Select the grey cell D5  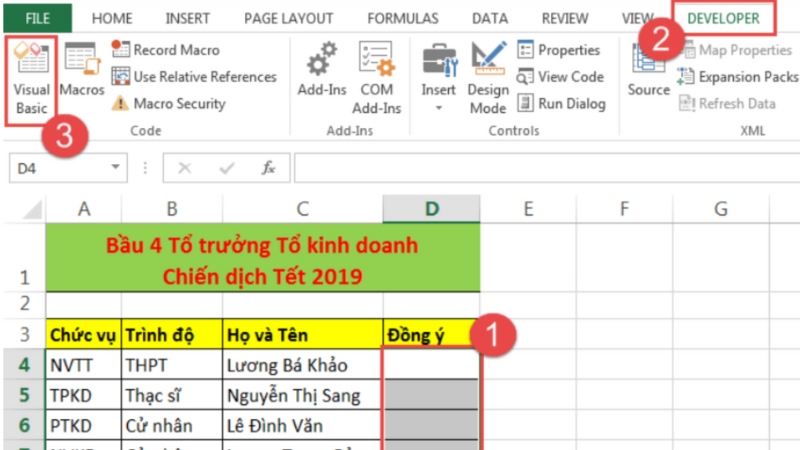[432, 395]
